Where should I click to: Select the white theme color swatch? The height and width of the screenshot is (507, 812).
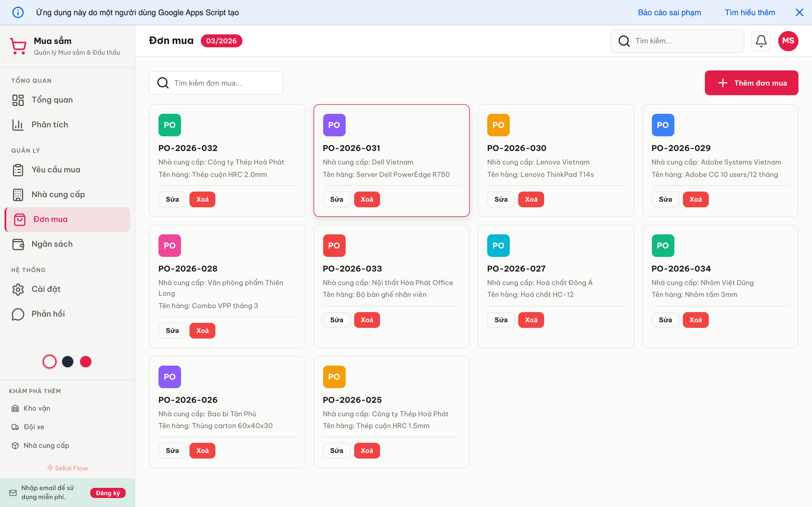point(50,361)
